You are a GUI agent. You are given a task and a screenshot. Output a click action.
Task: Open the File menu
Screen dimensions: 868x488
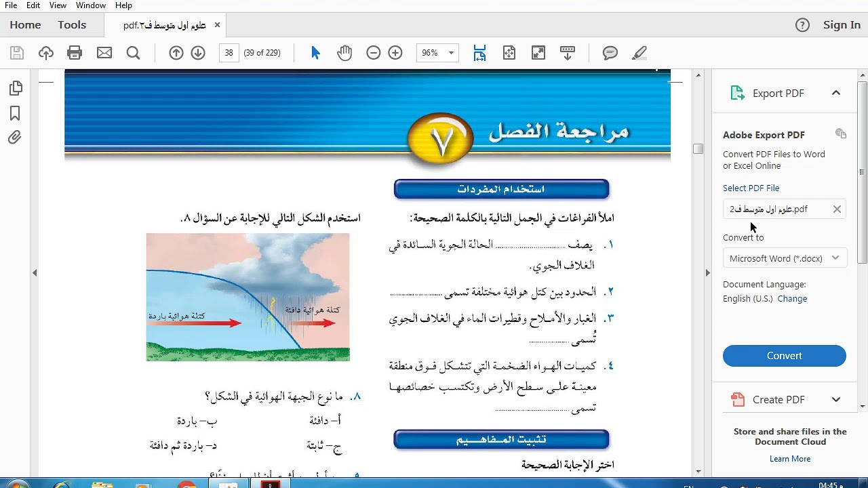pos(11,5)
